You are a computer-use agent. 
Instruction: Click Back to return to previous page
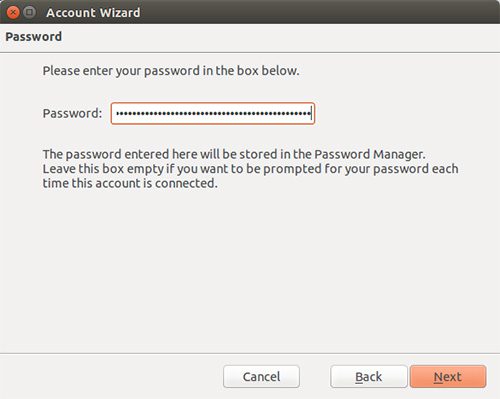point(369,377)
